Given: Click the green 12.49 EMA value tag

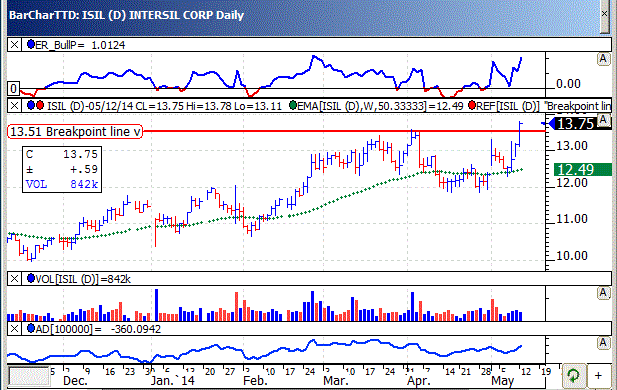Looking at the screenshot, I should click(582, 170).
